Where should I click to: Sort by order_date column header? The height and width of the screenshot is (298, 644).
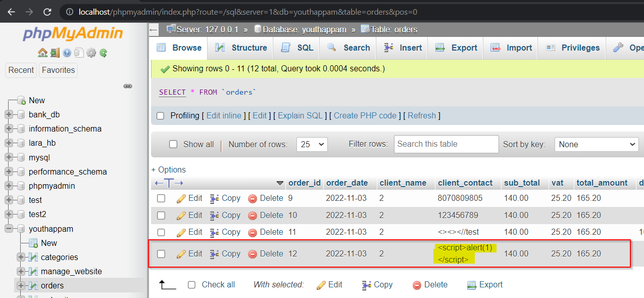click(347, 183)
